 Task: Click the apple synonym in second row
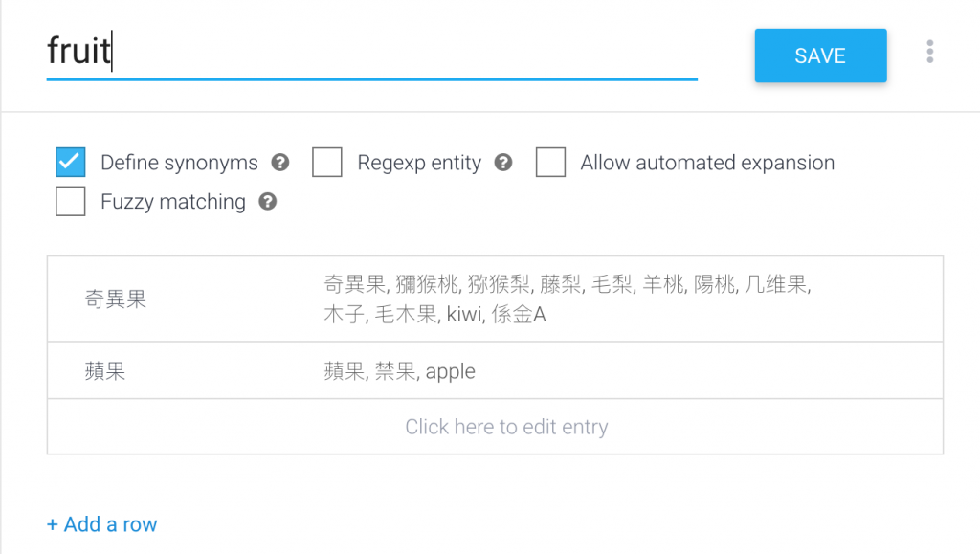point(451,371)
